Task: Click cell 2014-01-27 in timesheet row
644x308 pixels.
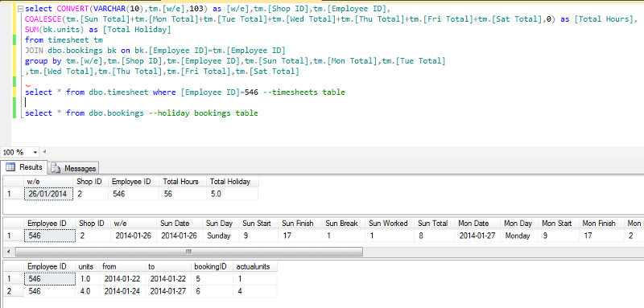Action: tap(478, 236)
